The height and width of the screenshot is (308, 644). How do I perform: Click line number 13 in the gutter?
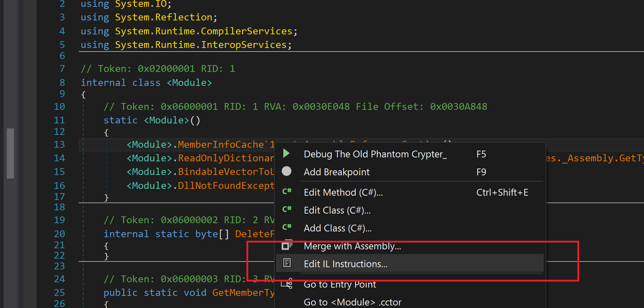(59, 145)
